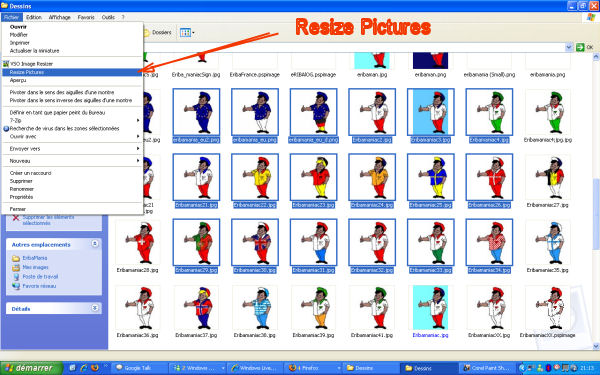Select the Eribamaniac30.jpg thumbnail
This screenshot has width=600, height=375.
(x=255, y=242)
